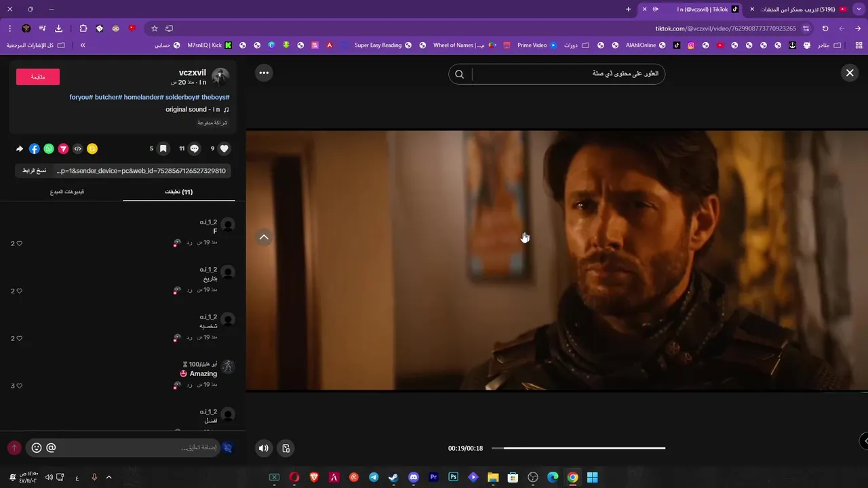Viewport: 868px width, 488px height.
Task: Share via the code embed icon
Action: coord(77,148)
